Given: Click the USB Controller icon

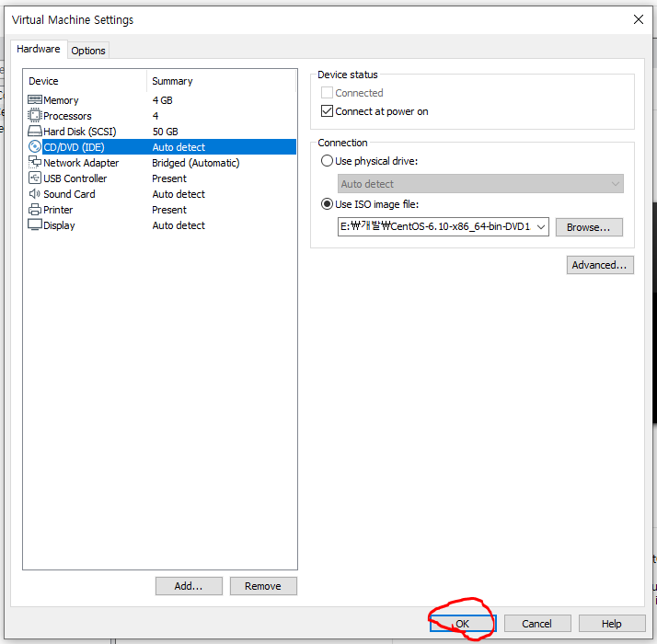Looking at the screenshot, I should (x=35, y=178).
